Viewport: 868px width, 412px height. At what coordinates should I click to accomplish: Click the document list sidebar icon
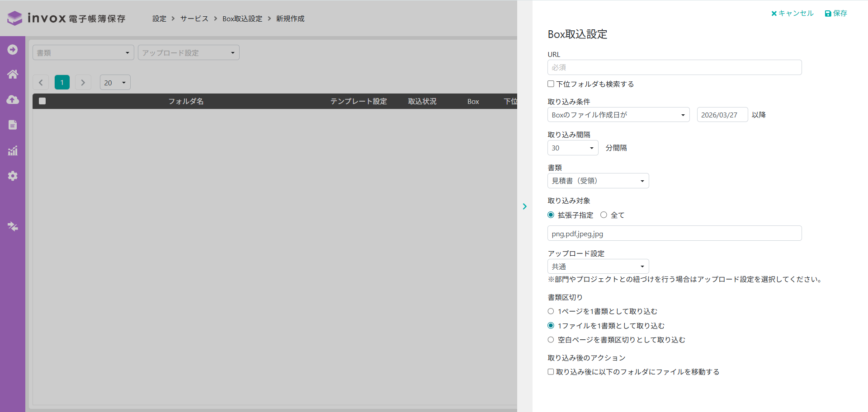click(13, 125)
